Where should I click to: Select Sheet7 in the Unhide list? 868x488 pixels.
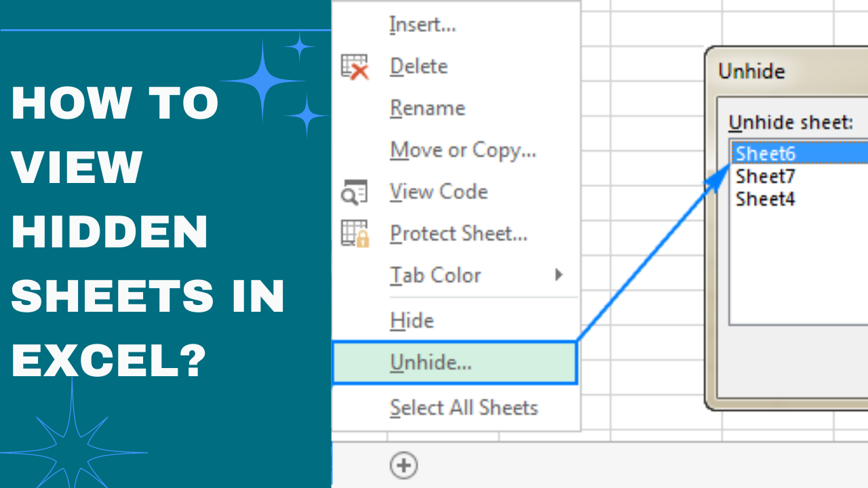pos(766,176)
